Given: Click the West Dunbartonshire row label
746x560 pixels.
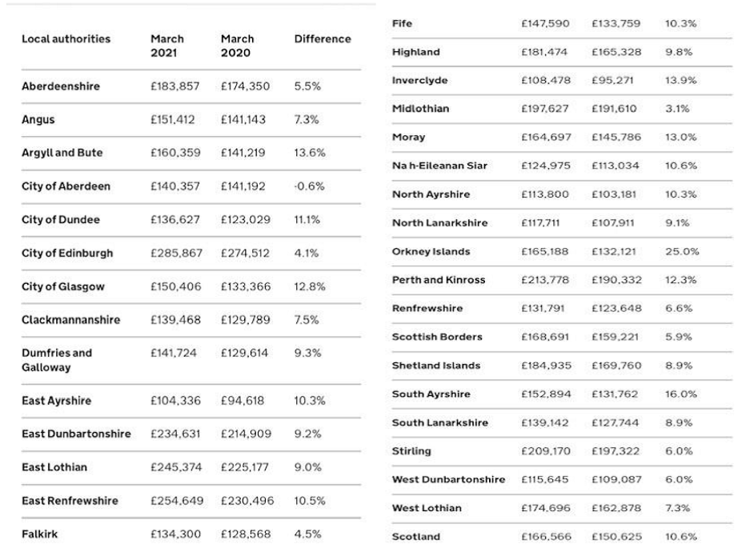Looking at the screenshot, I should tap(448, 480).
